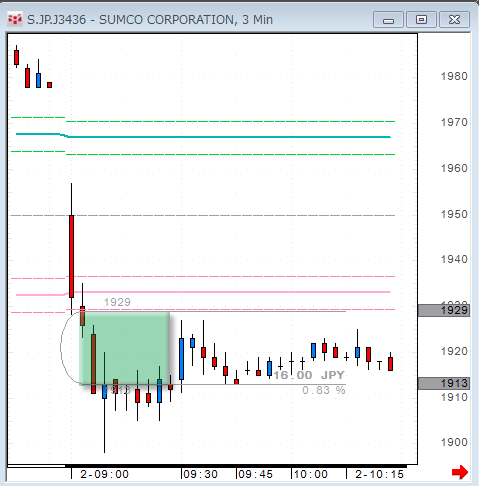Image resolution: width=479 pixels, height=486 pixels.
Task: Click the '0.83 %' measurement label
Action: pyautogui.click(x=324, y=390)
